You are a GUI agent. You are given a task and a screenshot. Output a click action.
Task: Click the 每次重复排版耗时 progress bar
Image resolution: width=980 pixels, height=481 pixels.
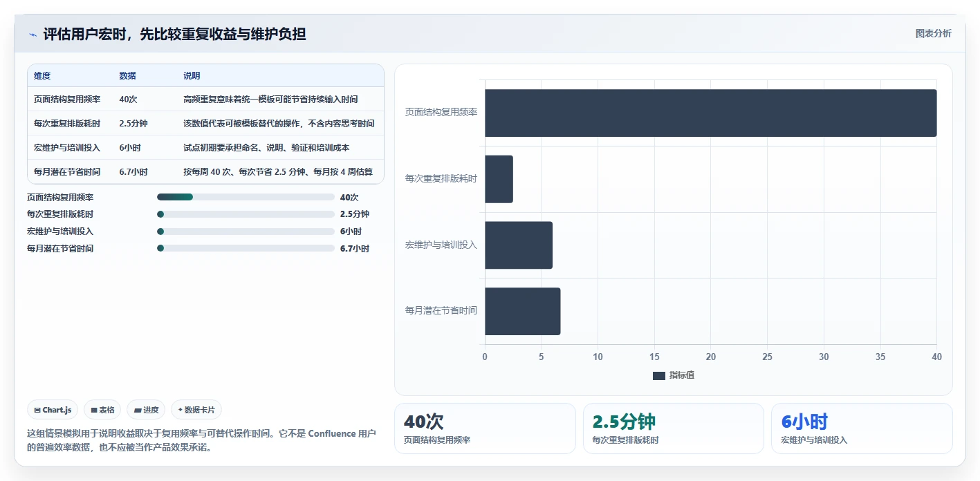[x=246, y=214]
